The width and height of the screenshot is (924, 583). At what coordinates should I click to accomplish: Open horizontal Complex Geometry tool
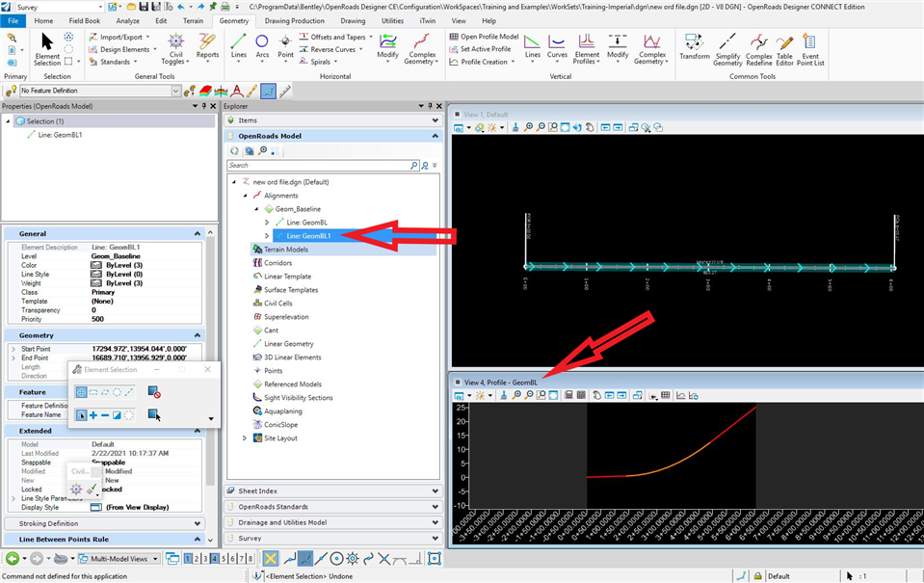[x=421, y=49]
